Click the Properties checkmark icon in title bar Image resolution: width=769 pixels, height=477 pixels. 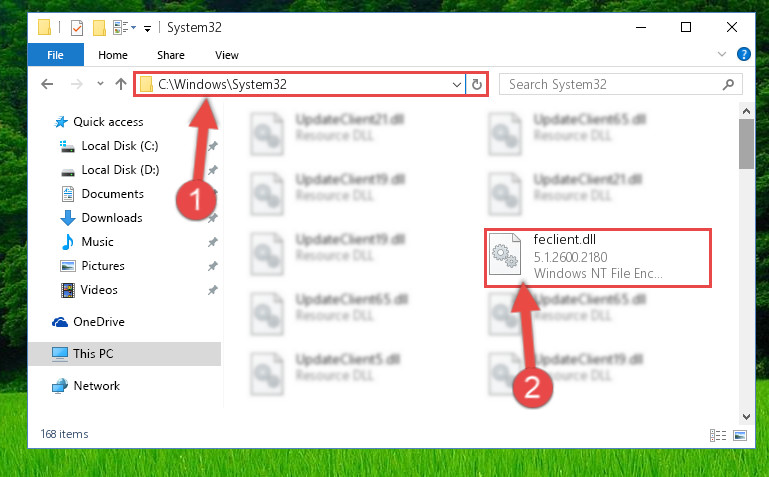tap(77, 27)
